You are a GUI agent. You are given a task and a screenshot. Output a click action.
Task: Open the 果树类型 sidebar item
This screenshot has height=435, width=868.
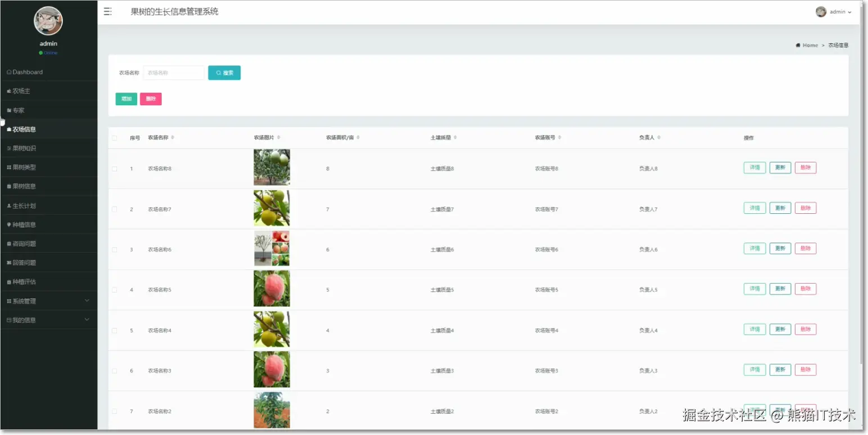48,167
